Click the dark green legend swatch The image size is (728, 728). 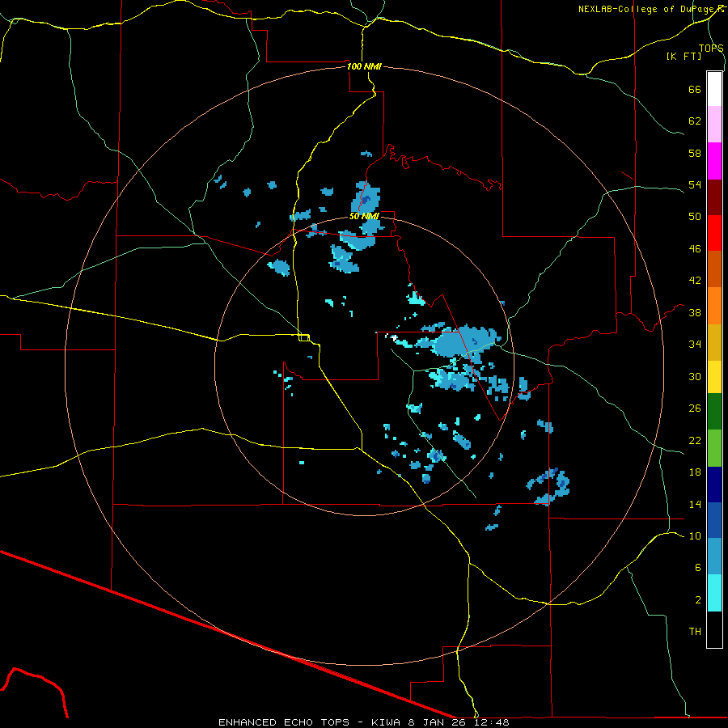pos(714,412)
